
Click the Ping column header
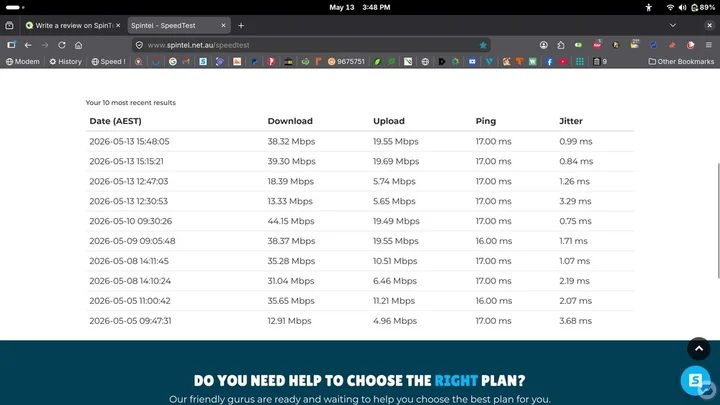(x=485, y=121)
